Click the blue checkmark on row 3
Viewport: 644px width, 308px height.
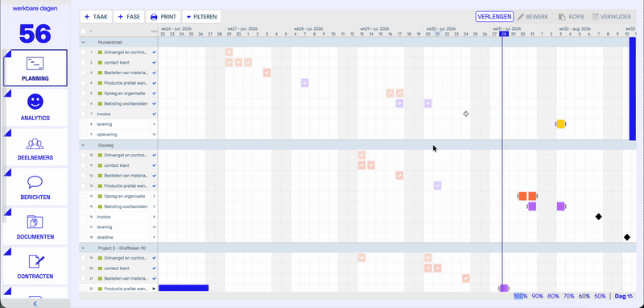click(x=154, y=73)
